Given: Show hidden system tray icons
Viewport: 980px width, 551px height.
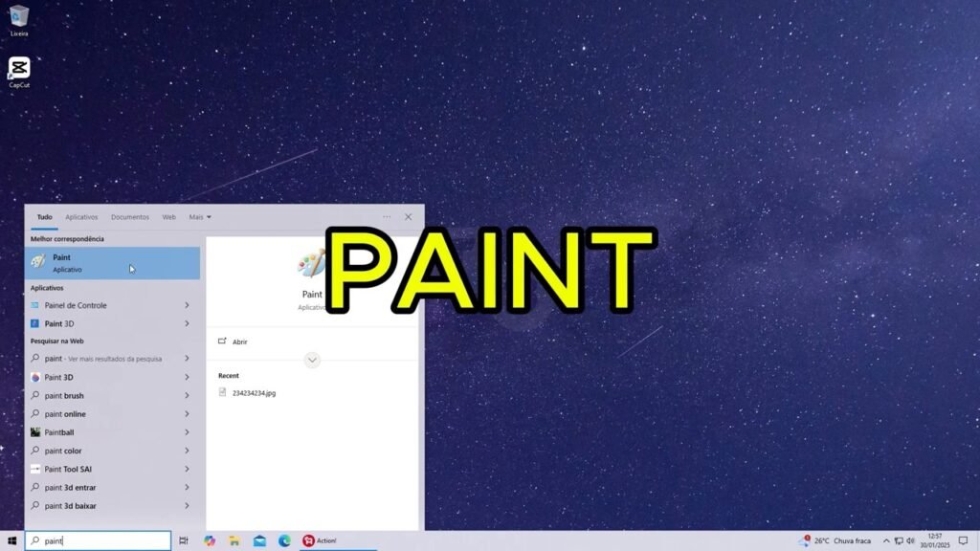Looking at the screenshot, I should click(886, 541).
